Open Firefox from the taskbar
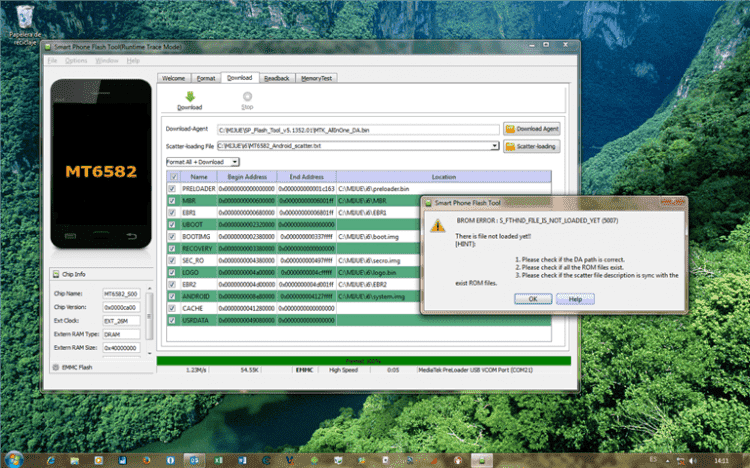This screenshot has width=750, height=468. pyautogui.click(x=146, y=460)
